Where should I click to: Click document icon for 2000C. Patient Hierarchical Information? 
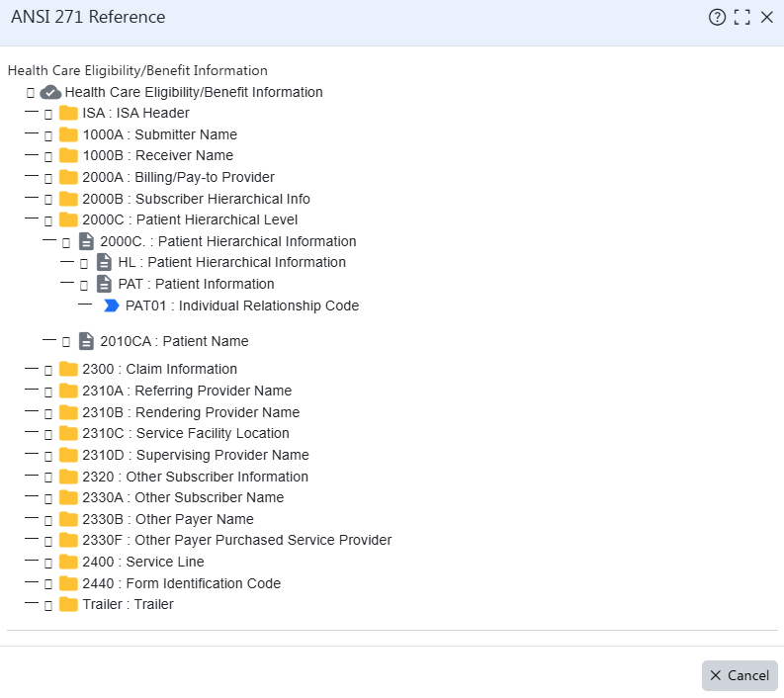(x=86, y=241)
